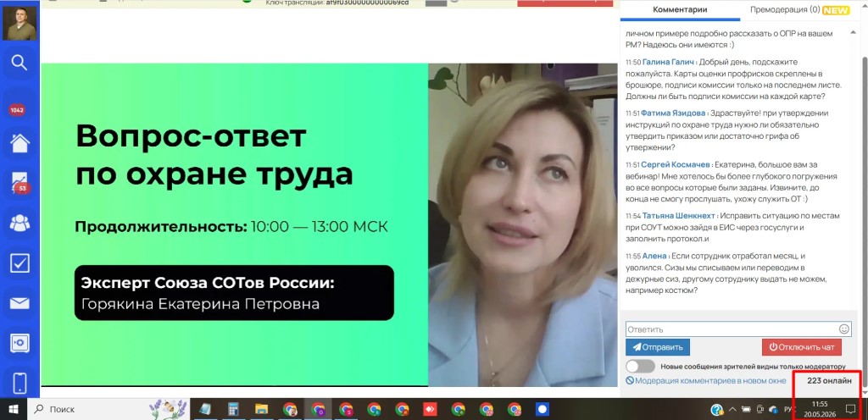Viewport: 868px width, 420px height.
Task: Toggle messages visible only to moderator
Action: pyautogui.click(x=640, y=367)
